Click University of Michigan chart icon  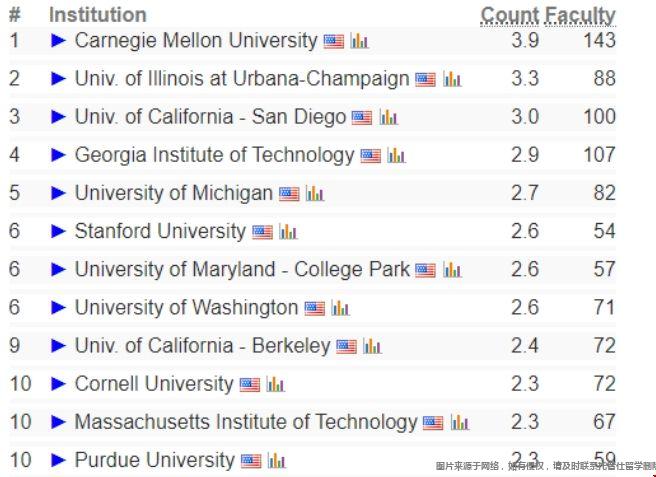pyautogui.click(x=315, y=194)
